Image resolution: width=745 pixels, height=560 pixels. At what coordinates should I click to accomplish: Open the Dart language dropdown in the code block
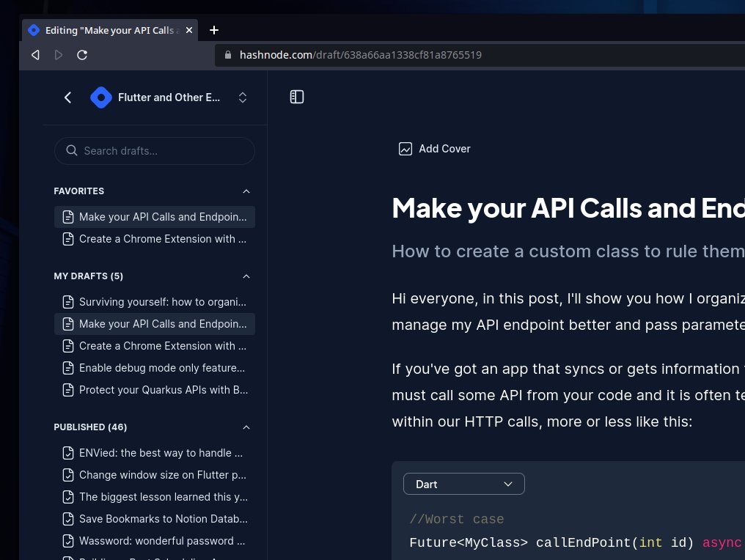(x=463, y=484)
